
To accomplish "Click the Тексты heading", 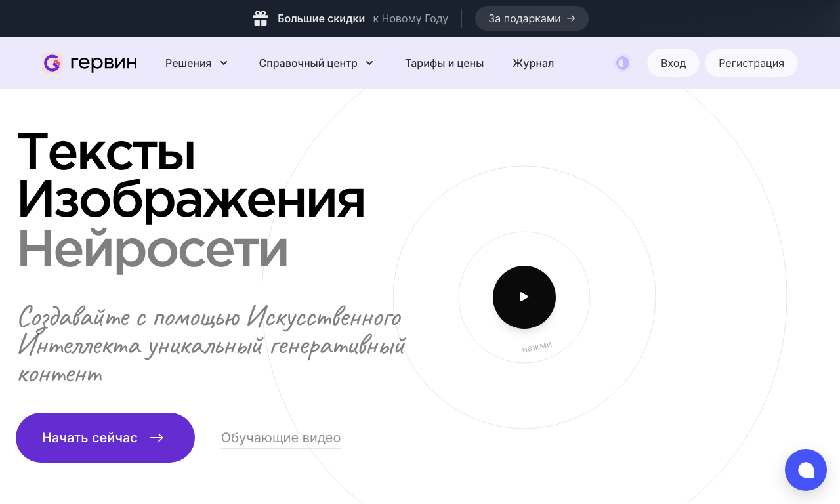I will [x=106, y=152].
